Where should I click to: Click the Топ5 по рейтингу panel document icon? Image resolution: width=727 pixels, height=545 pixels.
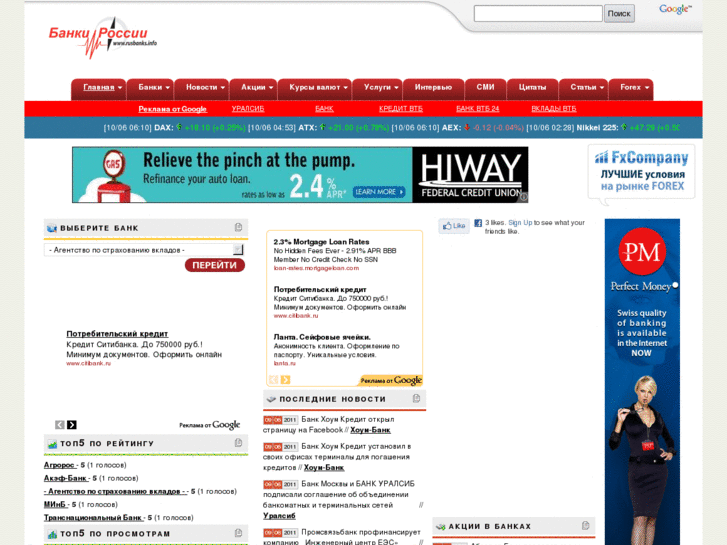(x=238, y=442)
